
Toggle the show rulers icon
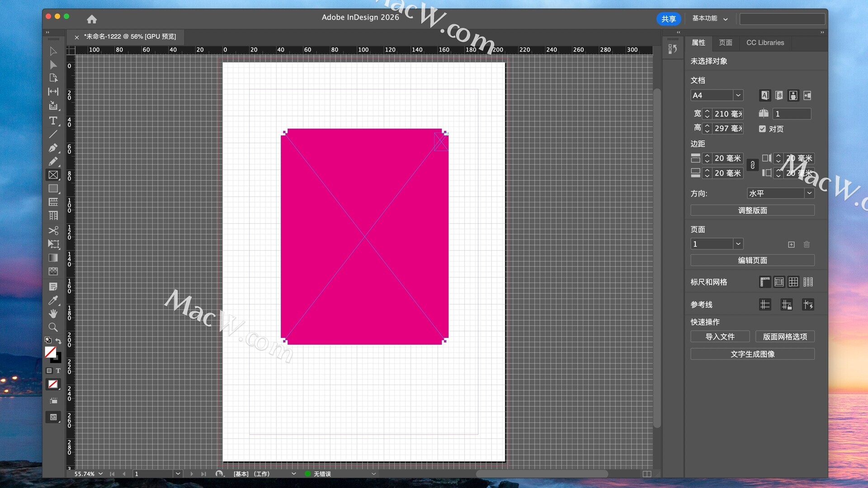765,282
